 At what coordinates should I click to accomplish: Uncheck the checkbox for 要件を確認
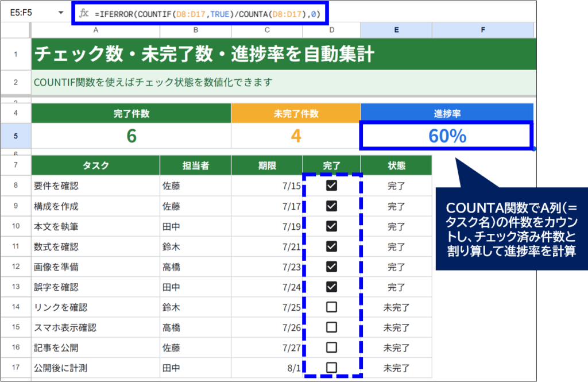[x=331, y=186]
